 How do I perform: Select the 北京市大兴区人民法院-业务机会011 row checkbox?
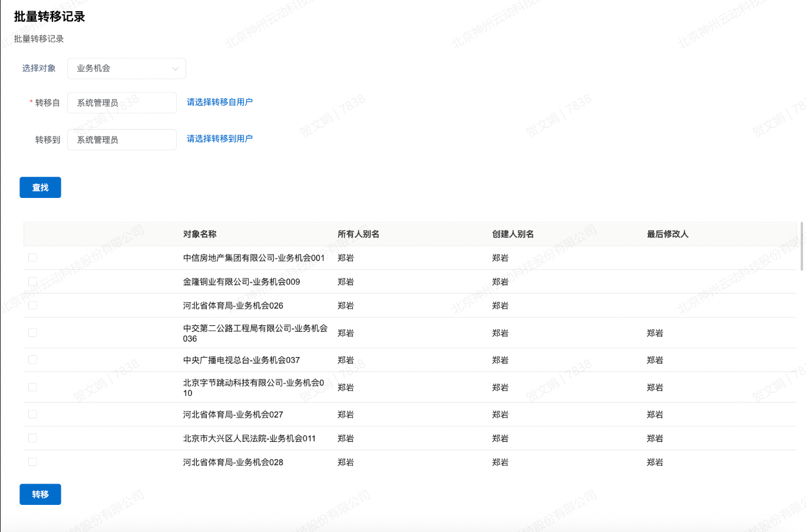32,438
